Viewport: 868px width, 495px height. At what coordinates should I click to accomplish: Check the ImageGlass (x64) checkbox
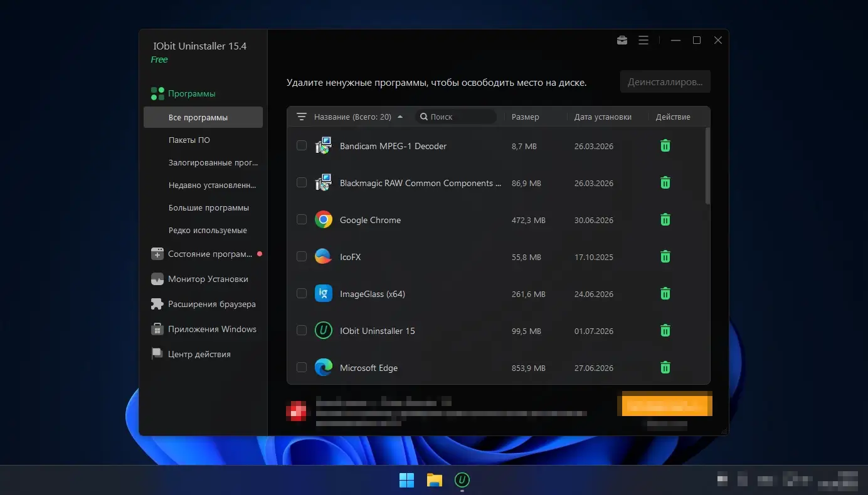tap(302, 294)
